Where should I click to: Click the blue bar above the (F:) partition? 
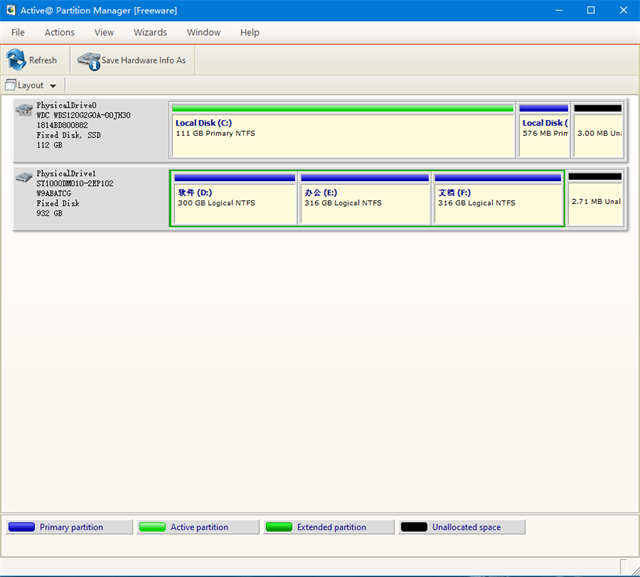(x=498, y=178)
